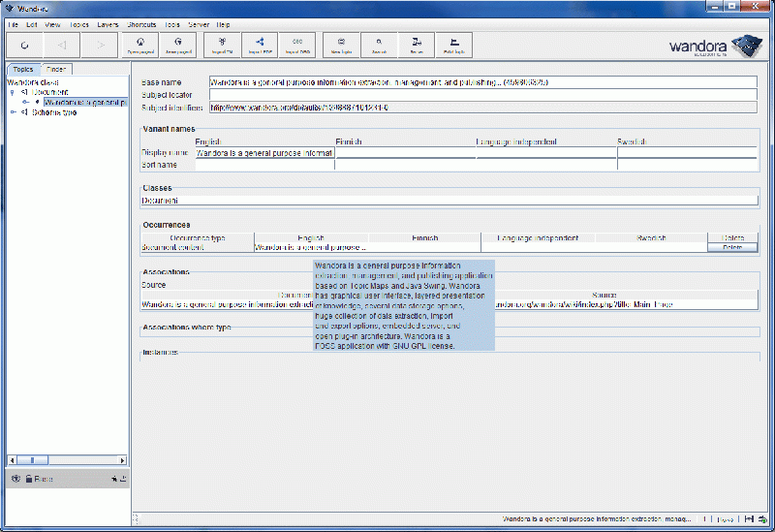Switch to the Finder tab
The width and height of the screenshot is (775, 532).
click(x=56, y=70)
